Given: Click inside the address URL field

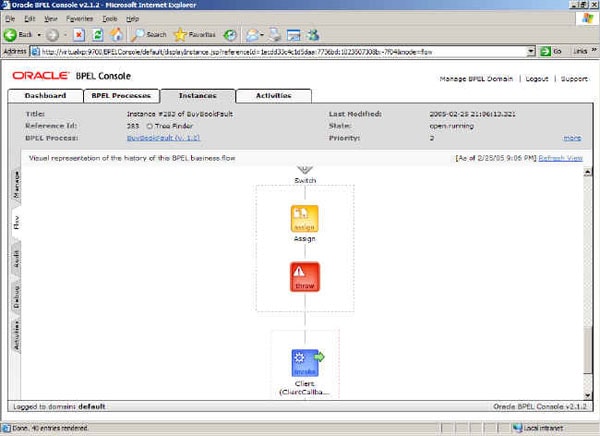Looking at the screenshot, I should (x=283, y=52).
